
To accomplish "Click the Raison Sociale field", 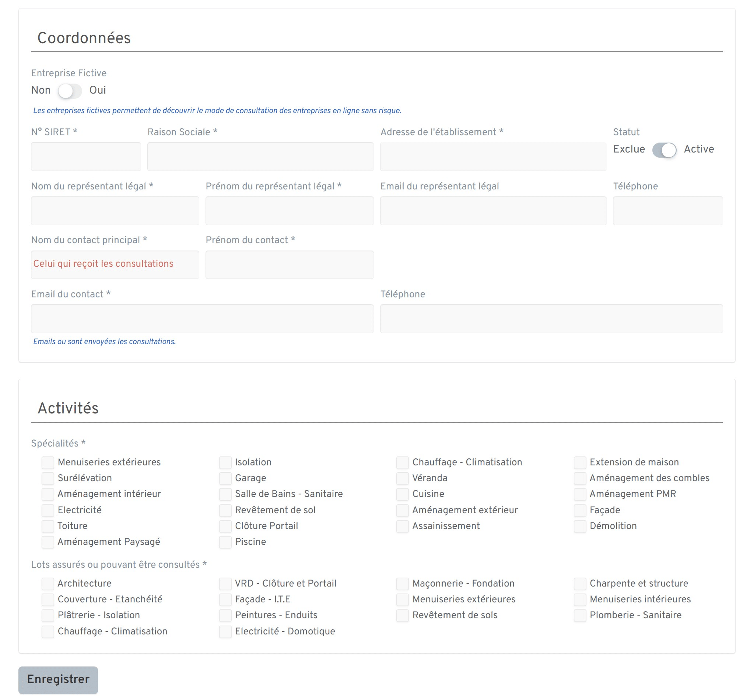I will [260, 156].
